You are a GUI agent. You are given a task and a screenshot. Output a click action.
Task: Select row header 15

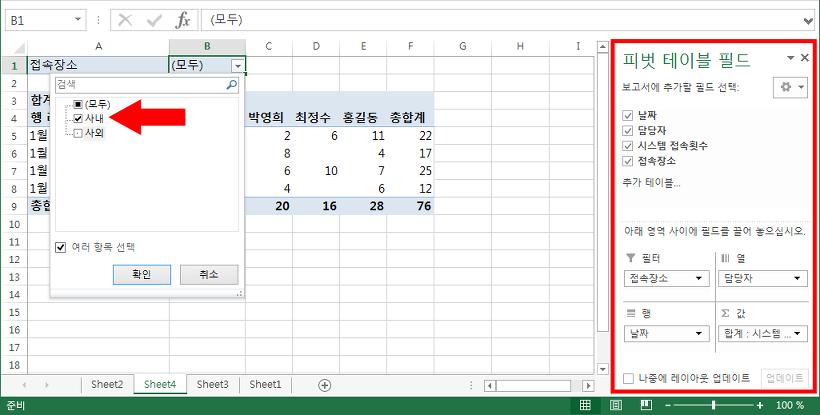click(x=14, y=312)
